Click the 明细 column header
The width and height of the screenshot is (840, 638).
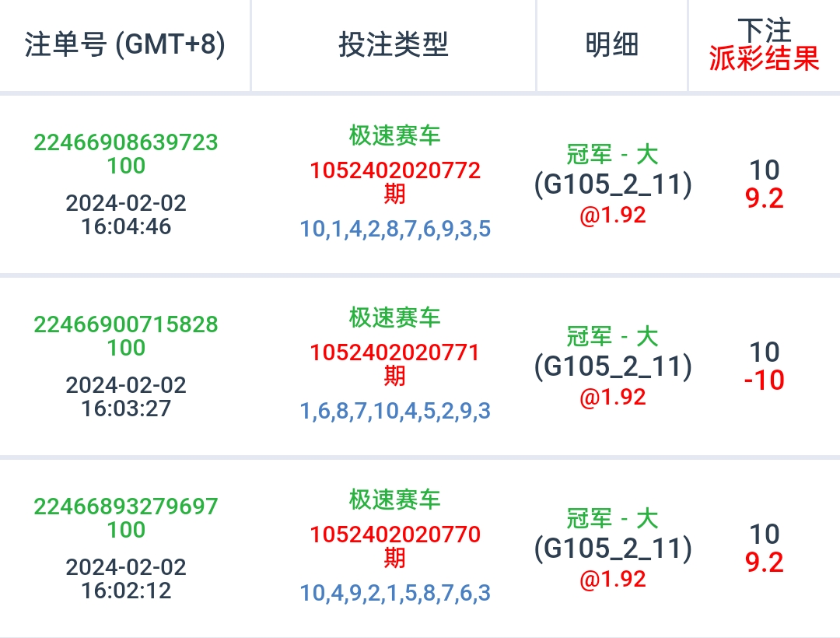612,45
